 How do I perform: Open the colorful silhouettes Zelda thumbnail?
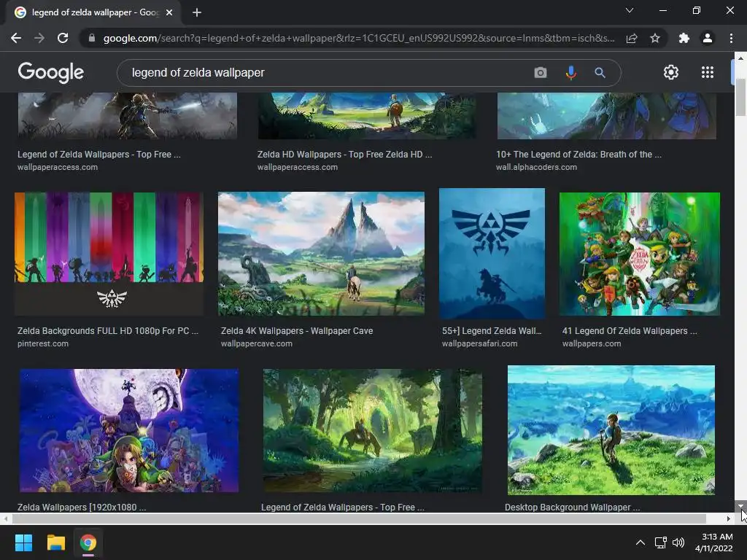tap(109, 254)
